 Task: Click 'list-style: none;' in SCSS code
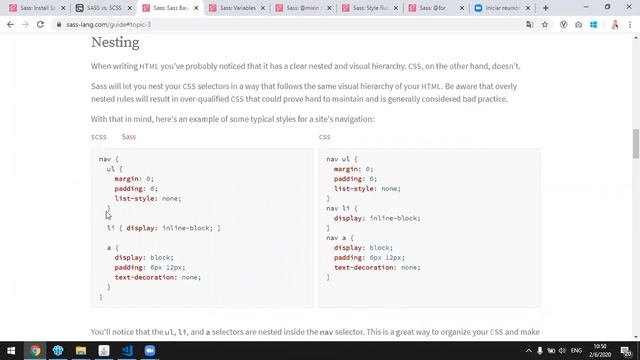pyautogui.click(x=148, y=199)
